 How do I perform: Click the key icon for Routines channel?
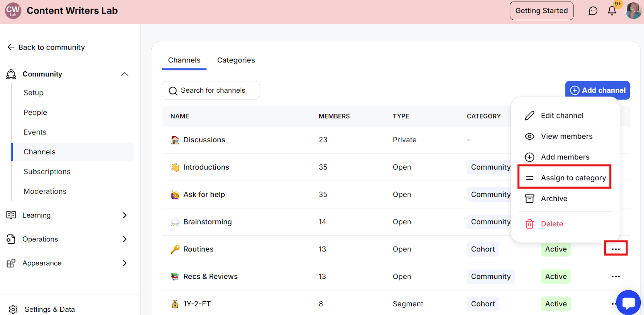point(175,249)
